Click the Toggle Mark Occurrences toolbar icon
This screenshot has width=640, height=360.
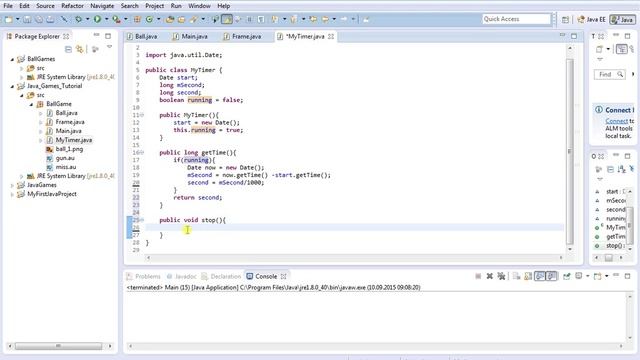[227, 19]
